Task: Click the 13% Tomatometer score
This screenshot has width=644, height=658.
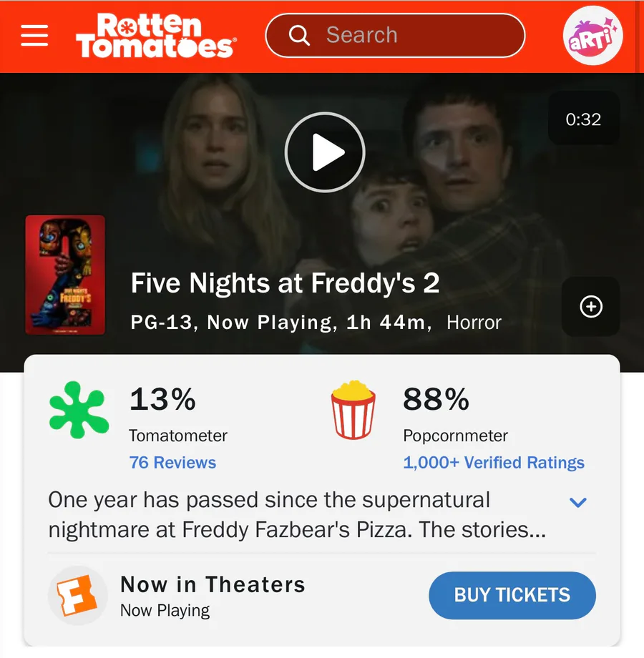Action: tap(162, 399)
